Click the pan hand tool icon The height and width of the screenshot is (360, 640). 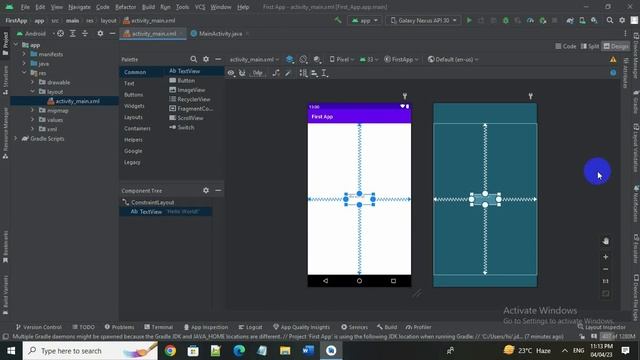606,241
